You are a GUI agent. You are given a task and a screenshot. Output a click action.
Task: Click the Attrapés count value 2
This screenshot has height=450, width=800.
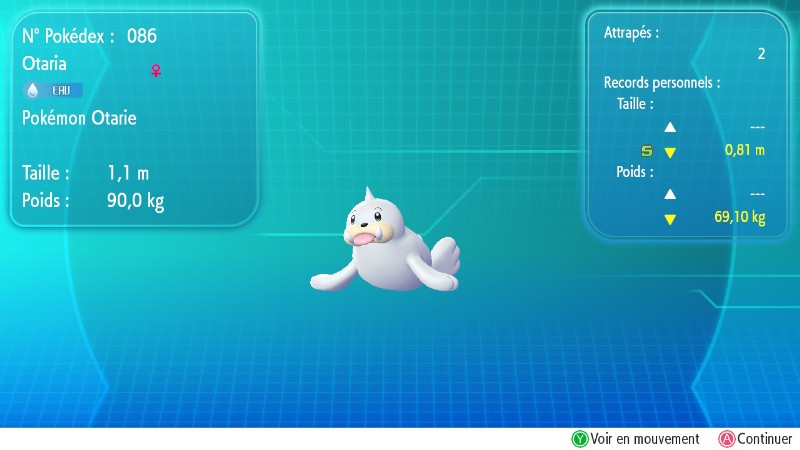click(760, 54)
